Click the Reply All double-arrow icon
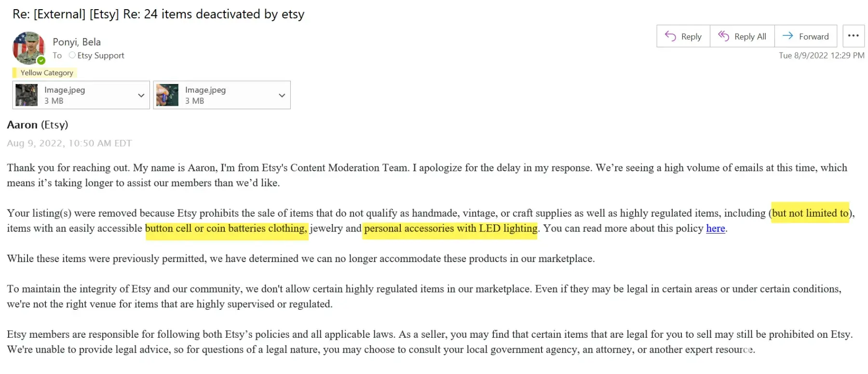This screenshot has height=374, width=868. click(x=723, y=36)
